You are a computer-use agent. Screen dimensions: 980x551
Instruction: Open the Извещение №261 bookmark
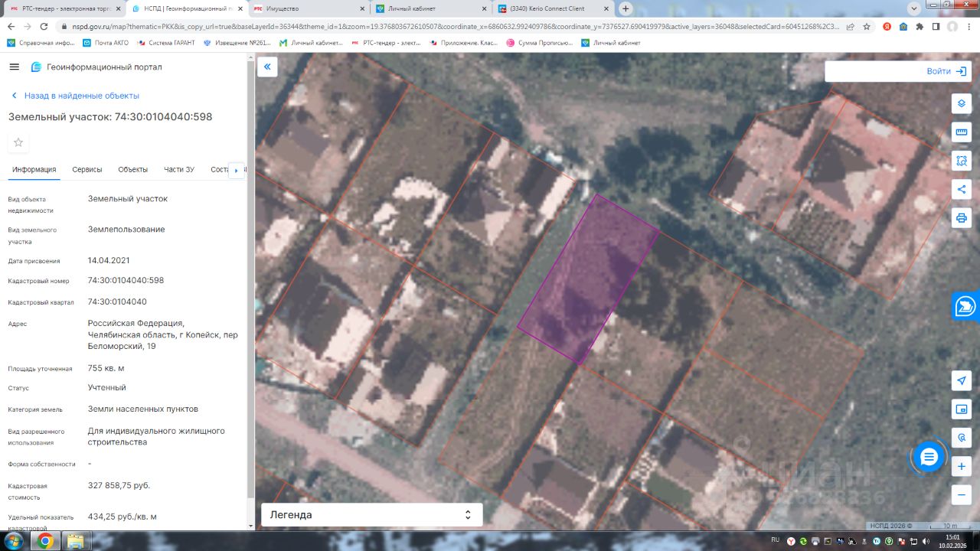click(x=237, y=43)
